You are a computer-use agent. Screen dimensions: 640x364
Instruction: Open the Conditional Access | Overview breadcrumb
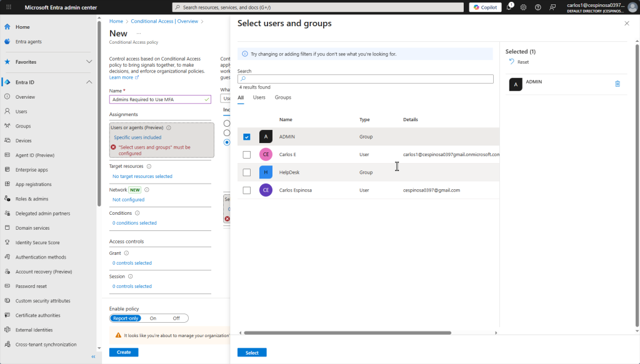[164, 21]
